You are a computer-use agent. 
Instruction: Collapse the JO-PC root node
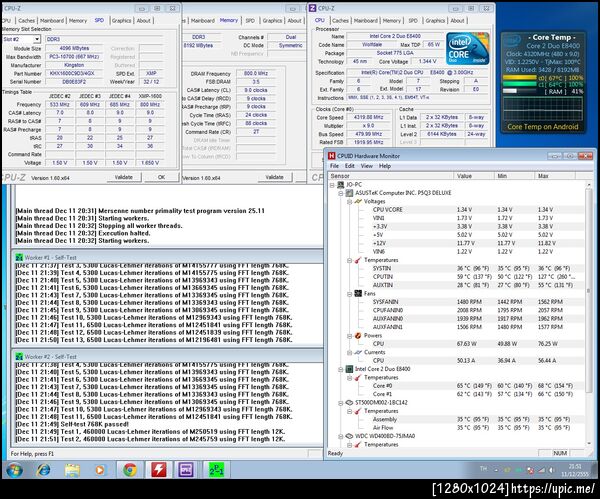pyautogui.click(x=332, y=185)
